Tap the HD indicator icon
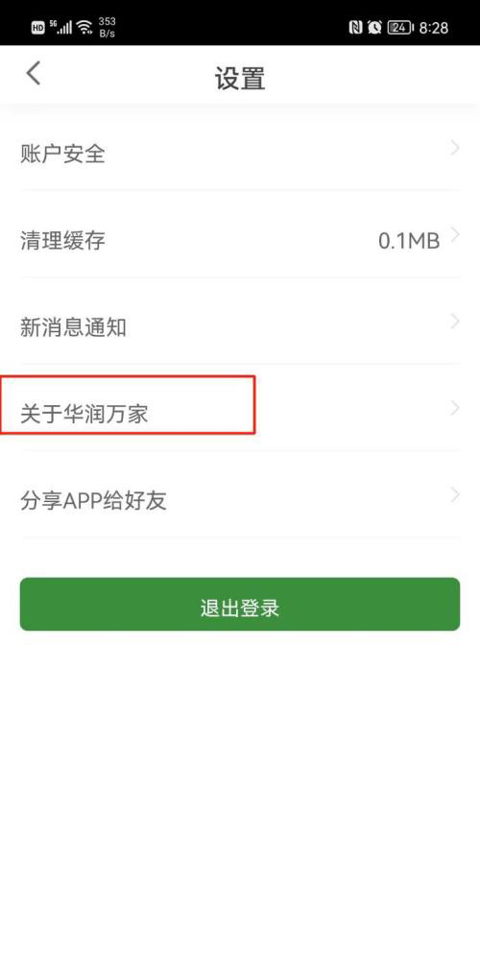The width and height of the screenshot is (480, 980). [37, 28]
